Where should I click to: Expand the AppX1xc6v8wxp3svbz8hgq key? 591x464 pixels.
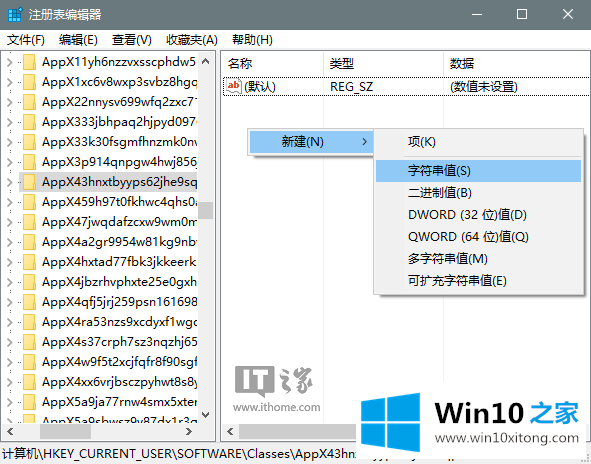click(10, 82)
